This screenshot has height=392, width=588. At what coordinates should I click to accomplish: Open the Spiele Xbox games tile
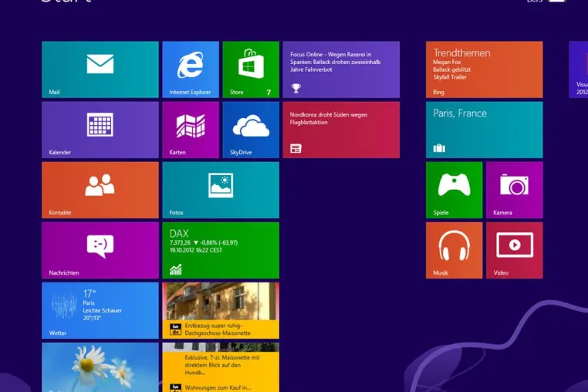click(x=455, y=190)
